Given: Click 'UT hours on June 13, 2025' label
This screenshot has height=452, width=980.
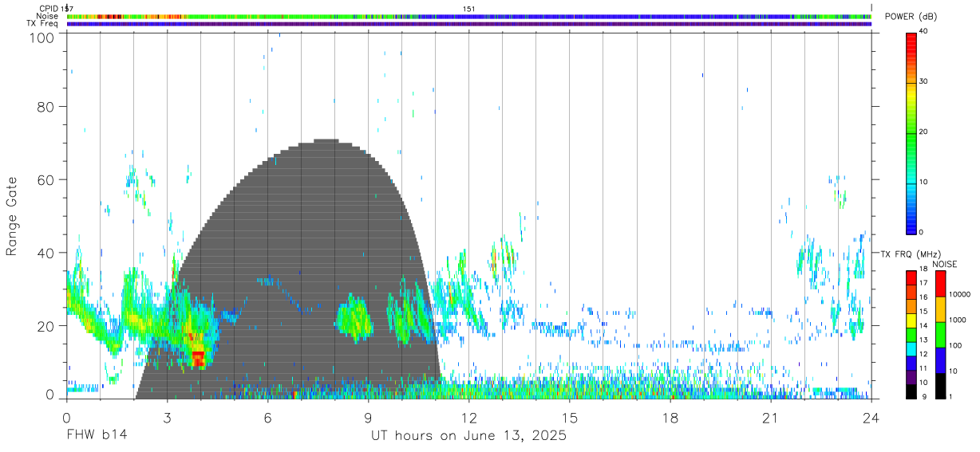Looking at the screenshot, I should coord(468,436).
